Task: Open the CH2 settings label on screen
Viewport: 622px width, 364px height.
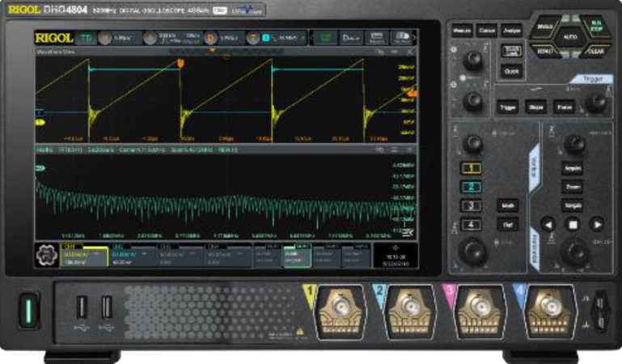Action: [x=129, y=255]
